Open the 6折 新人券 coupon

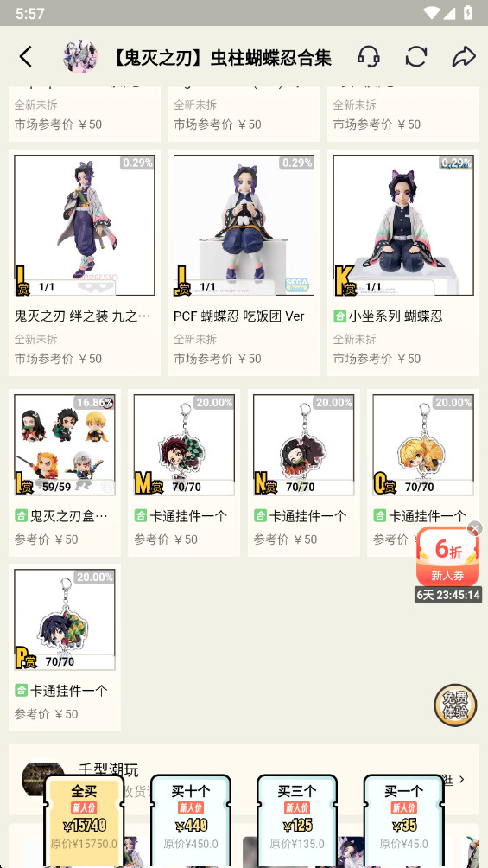(447, 558)
